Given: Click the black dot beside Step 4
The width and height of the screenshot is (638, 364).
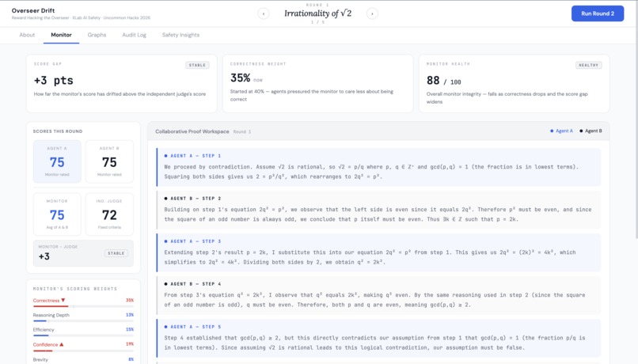Looking at the screenshot, I should click(165, 284).
